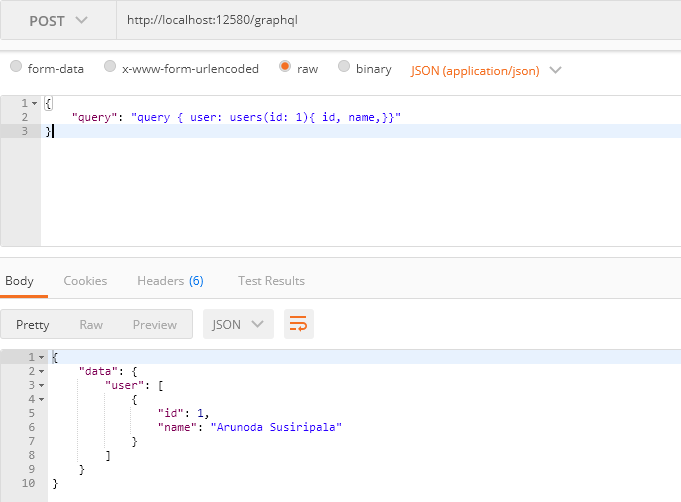Toggle the response word wrap icon
The image size is (681, 502).
297,324
